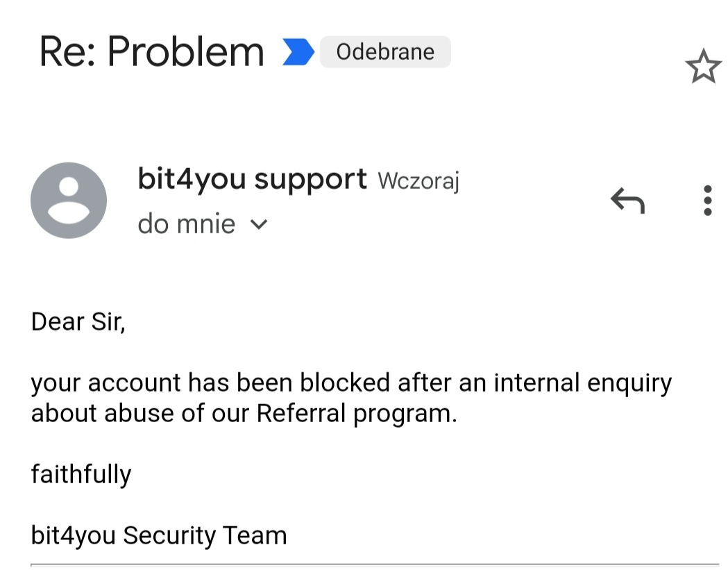Tap the 'faithfully' closing line

pos(81,474)
